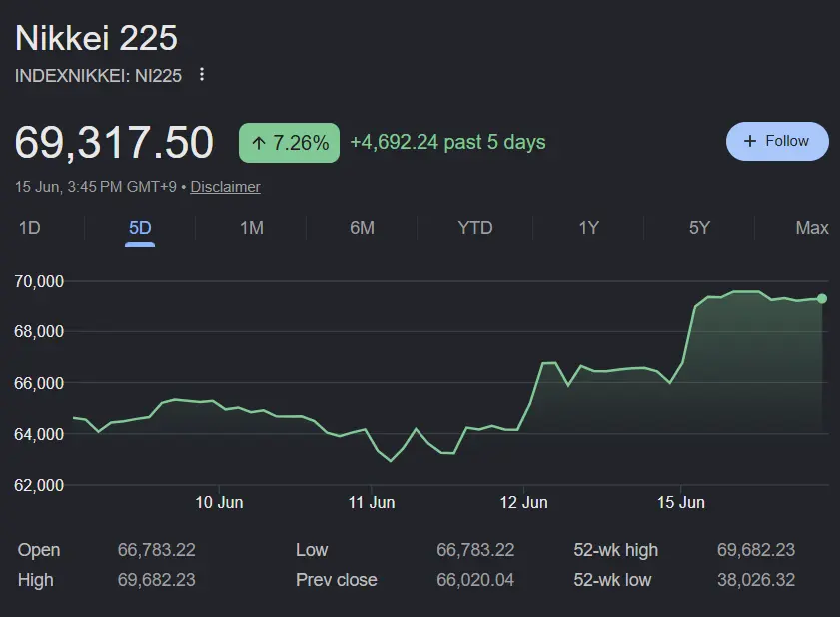Viewport: 840px width, 617px height.
Task: Click the High value 69,682.23 in the left column
Action: pyautogui.click(x=157, y=580)
